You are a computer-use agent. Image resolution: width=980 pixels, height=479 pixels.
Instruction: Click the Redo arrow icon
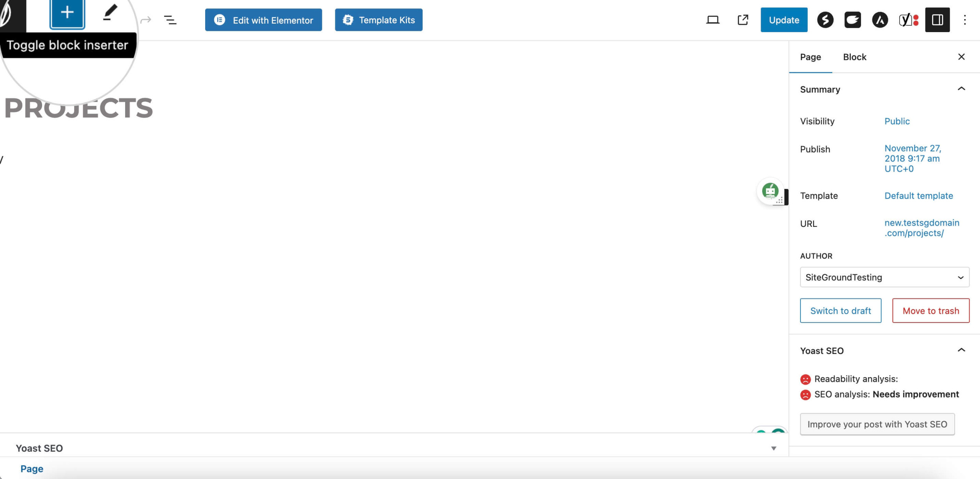145,20
